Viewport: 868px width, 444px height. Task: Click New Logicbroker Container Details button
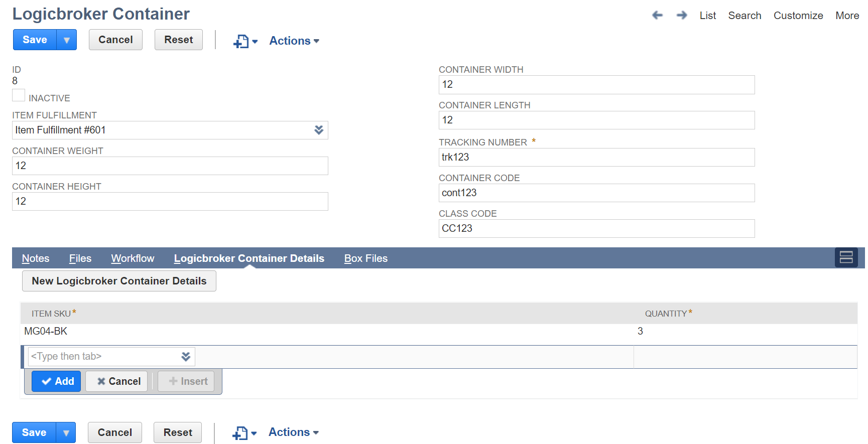coord(119,281)
